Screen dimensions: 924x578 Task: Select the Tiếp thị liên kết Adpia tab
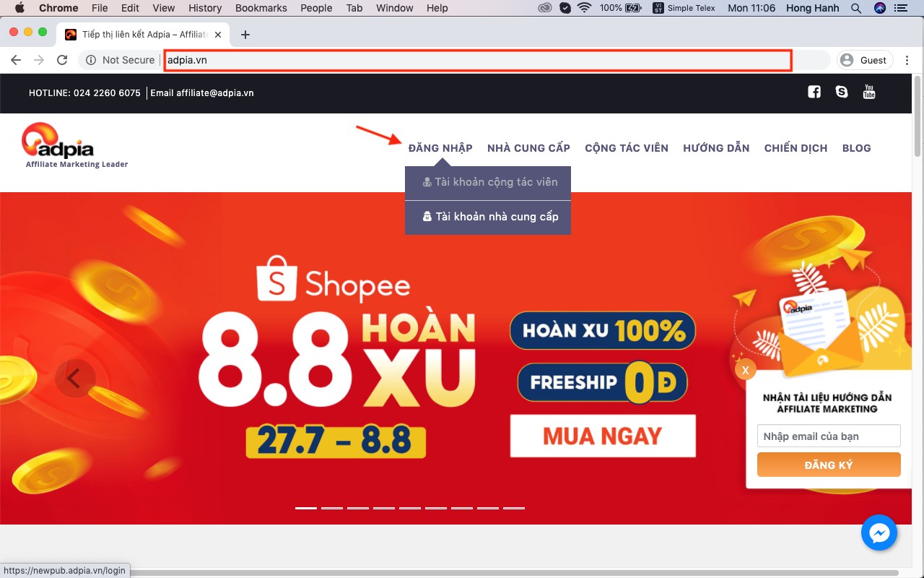tap(144, 35)
